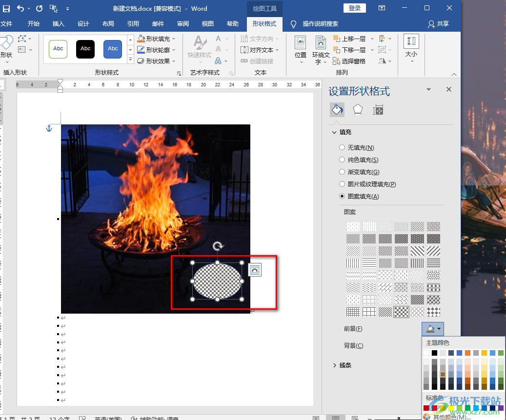
Task: Click Bring Forward (上移一层)
Action: pos(350,39)
